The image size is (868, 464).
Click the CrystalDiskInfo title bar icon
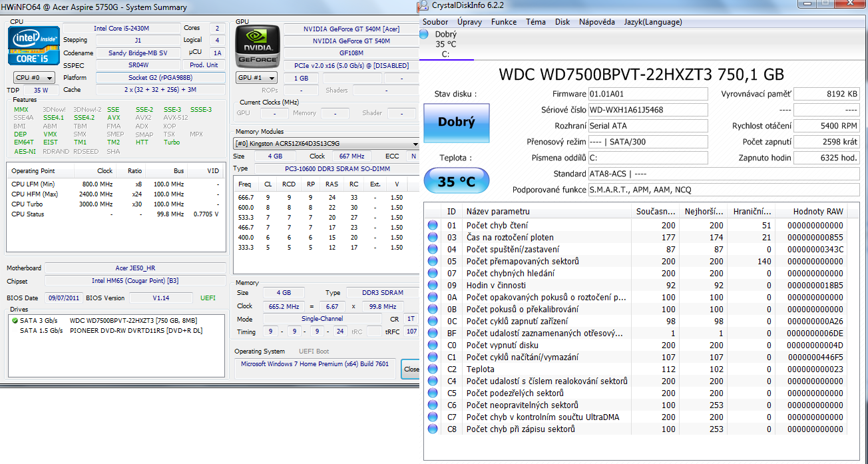coord(423,7)
